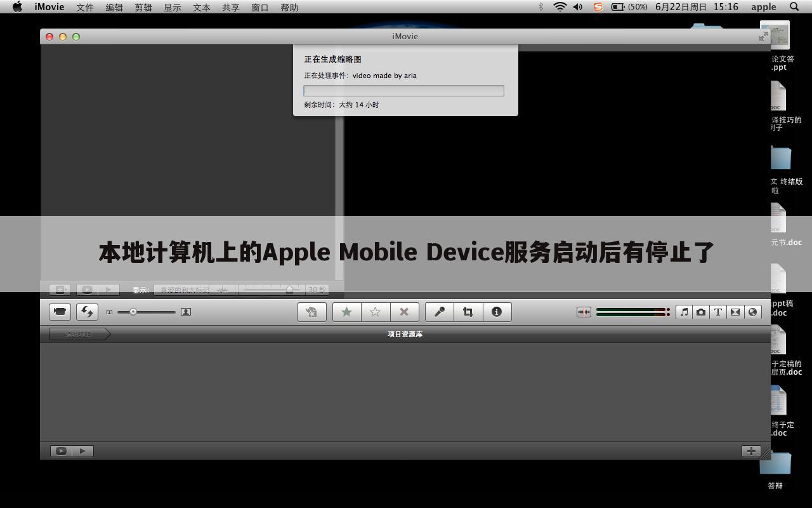Open the 'apple' user menu
The width and height of the screenshot is (812, 508).
click(x=764, y=7)
